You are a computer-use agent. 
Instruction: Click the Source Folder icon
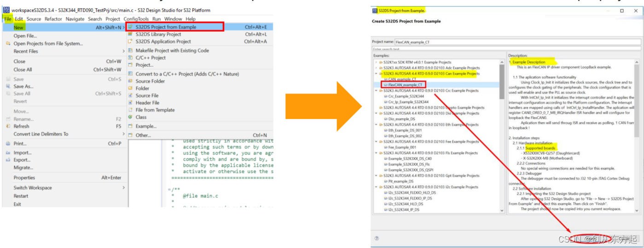coord(131,81)
